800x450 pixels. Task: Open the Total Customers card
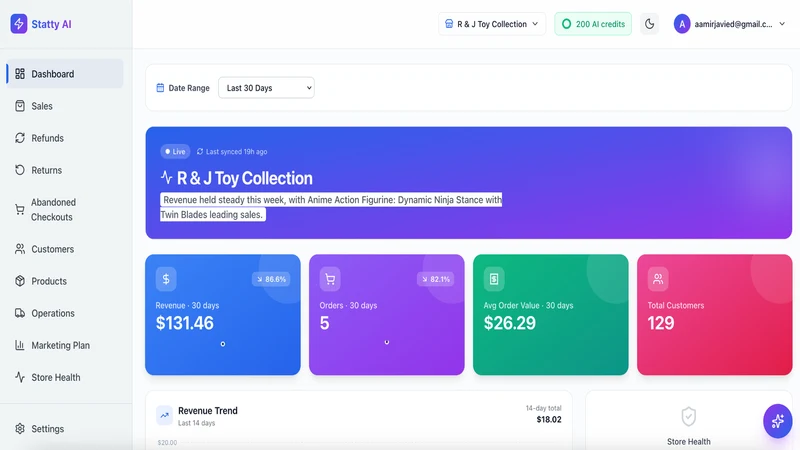[714, 315]
